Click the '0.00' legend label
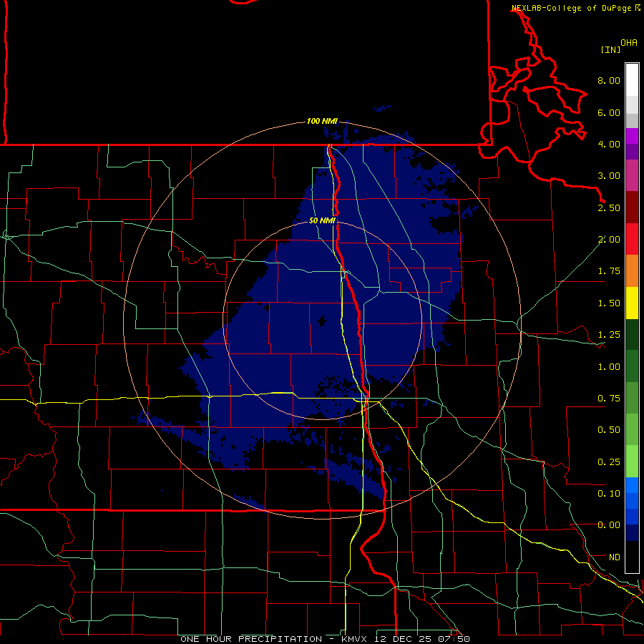The height and width of the screenshot is (644, 644). (609, 525)
